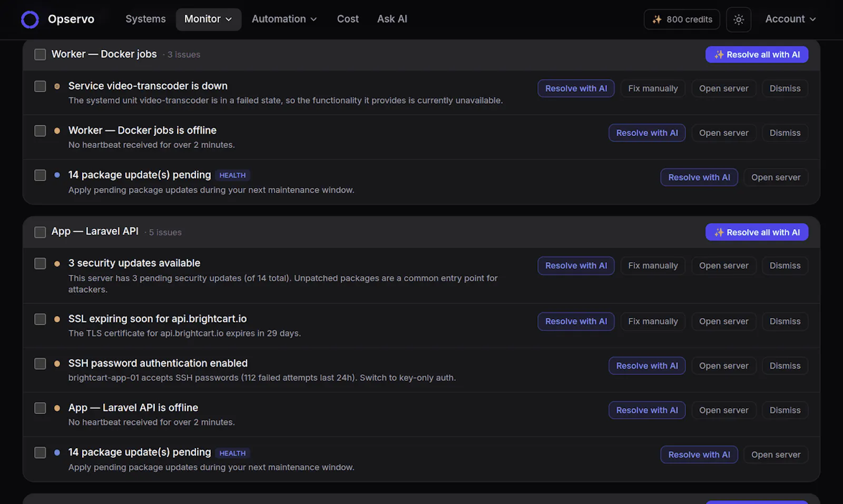The image size is (843, 504).
Task: Dismiss Worker — Docker jobs is offline issue
Action: (x=785, y=133)
